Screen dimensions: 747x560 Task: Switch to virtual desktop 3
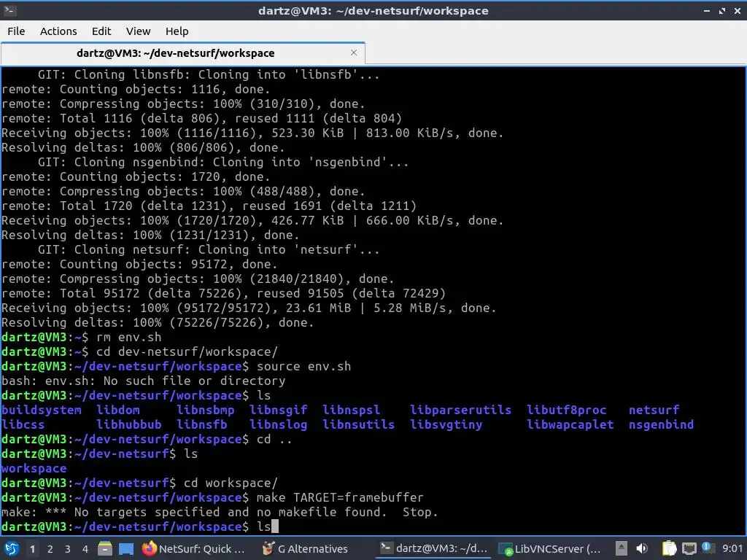pyautogui.click(x=68, y=549)
